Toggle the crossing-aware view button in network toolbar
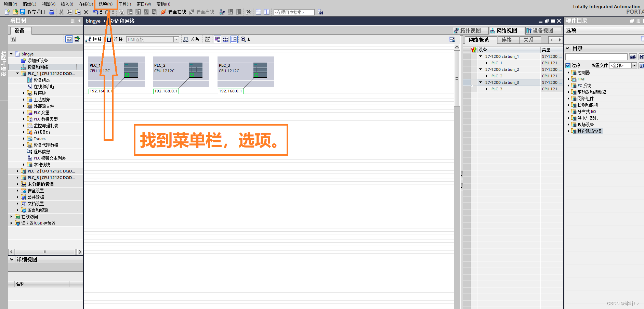644x309 pixels. pos(218,39)
